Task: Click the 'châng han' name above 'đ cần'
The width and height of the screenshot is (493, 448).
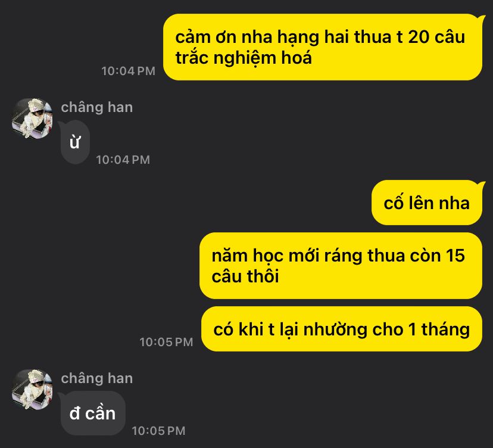Action: (x=97, y=378)
